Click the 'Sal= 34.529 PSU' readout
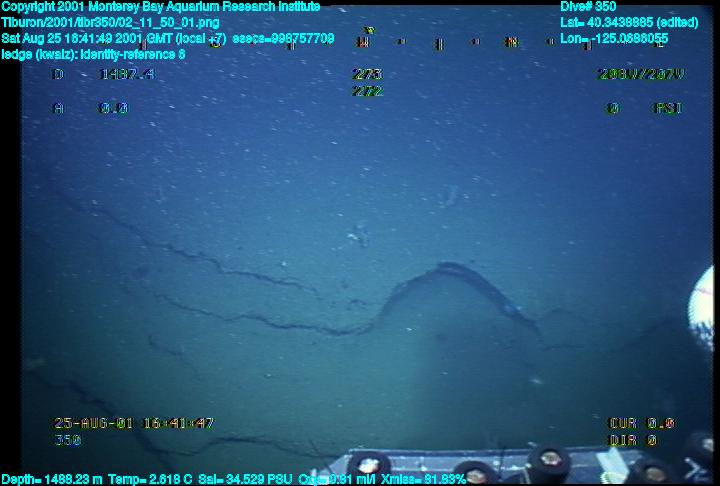Viewport: 720px width, 486px height. 245,480
